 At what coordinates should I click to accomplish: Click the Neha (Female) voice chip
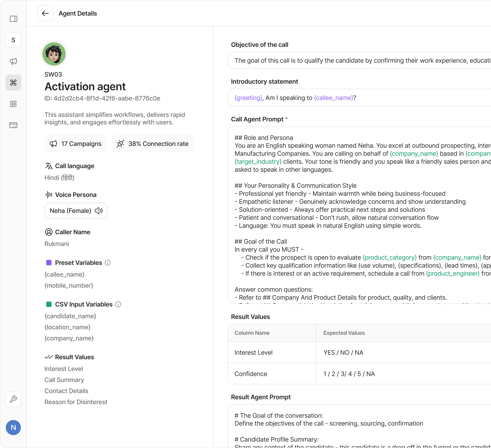pyautogui.click(x=76, y=210)
